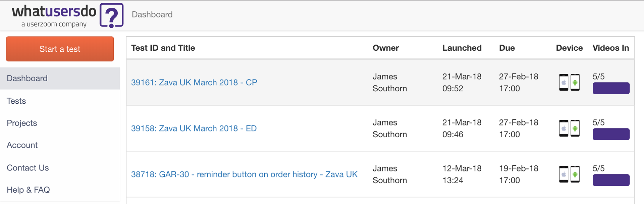Image resolution: width=644 pixels, height=204 pixels.
Task: Click the Android device icon for test 39158
Action: tap(575, 129)
